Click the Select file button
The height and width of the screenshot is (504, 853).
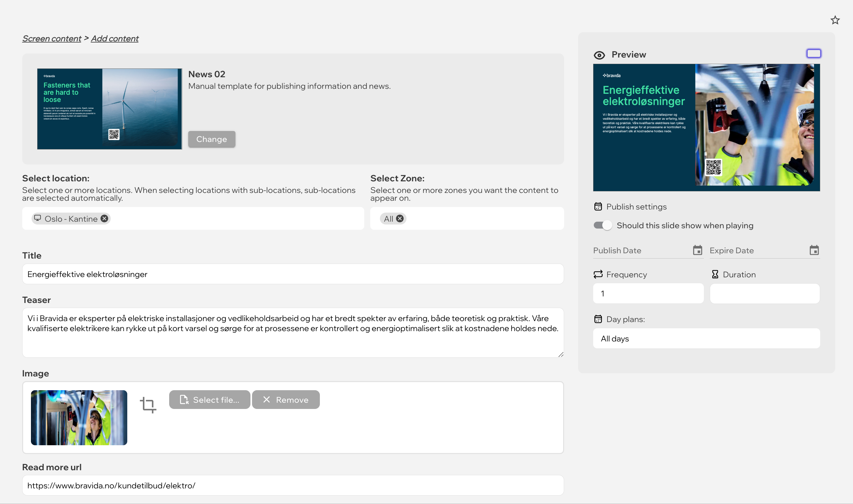pyautogui.click(x=209, y=399)
